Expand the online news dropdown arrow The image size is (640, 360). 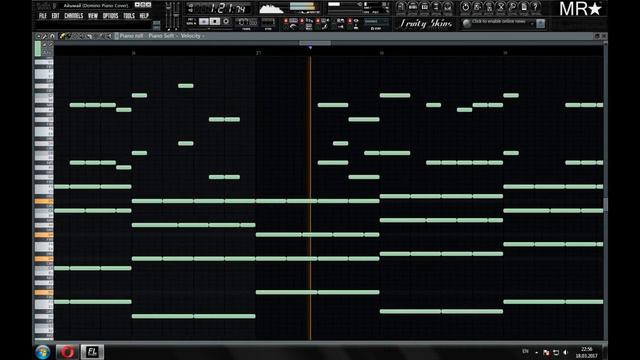tap(532, 24)
